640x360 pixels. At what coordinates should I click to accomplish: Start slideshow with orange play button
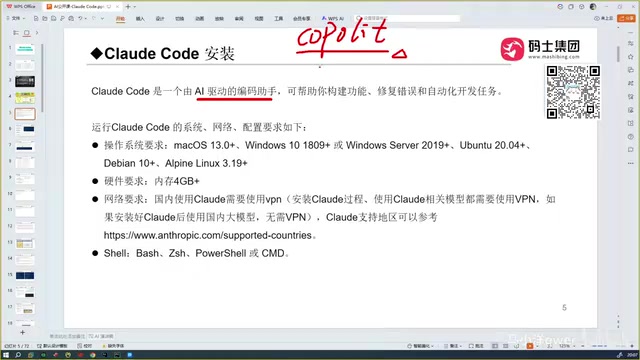pyautogui.click(x=530, y=346)
